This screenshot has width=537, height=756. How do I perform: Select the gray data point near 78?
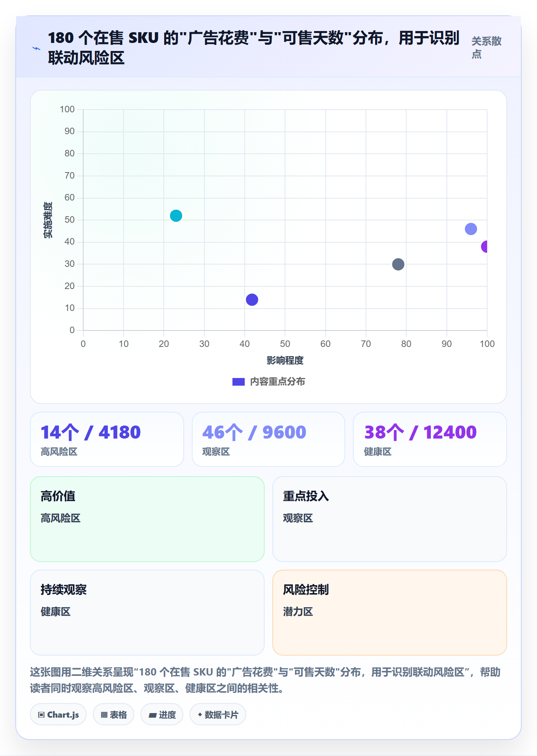tap(398, 265)
